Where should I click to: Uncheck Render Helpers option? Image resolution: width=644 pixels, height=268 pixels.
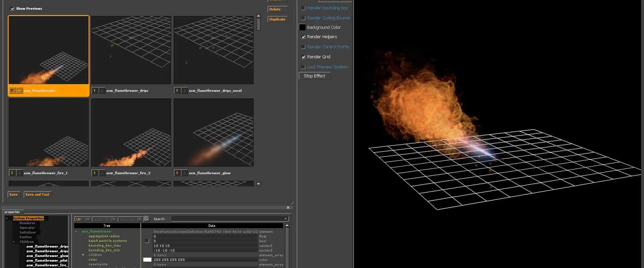(303, 37)
